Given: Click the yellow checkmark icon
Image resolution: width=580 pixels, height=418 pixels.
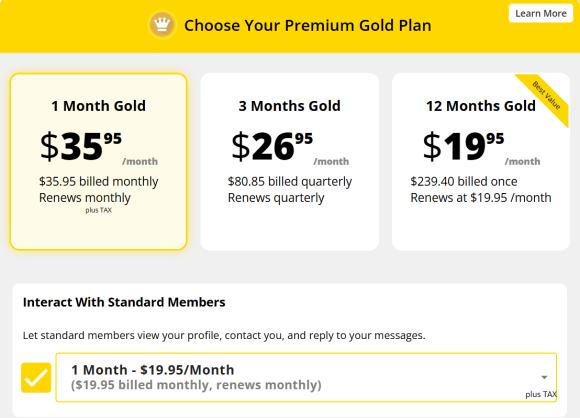Looking at the screenshot, I should click(36, 378).
